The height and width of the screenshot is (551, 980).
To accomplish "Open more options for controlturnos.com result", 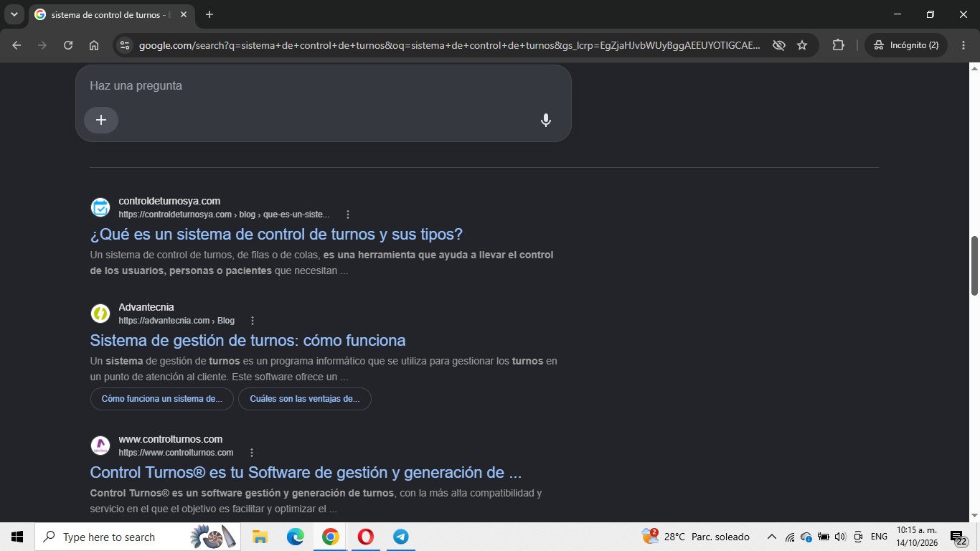I will (x=251, y=453).
